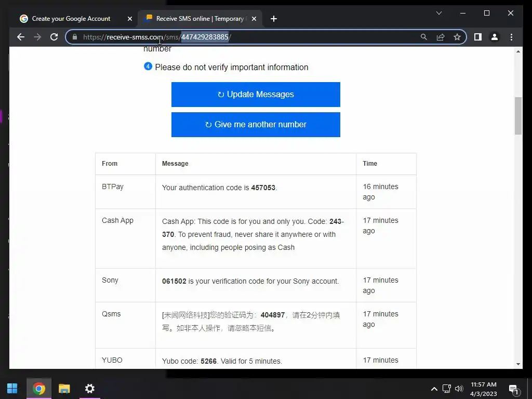
Task: Click the page vertical scrollbar thumb
Action: point(518,116)
